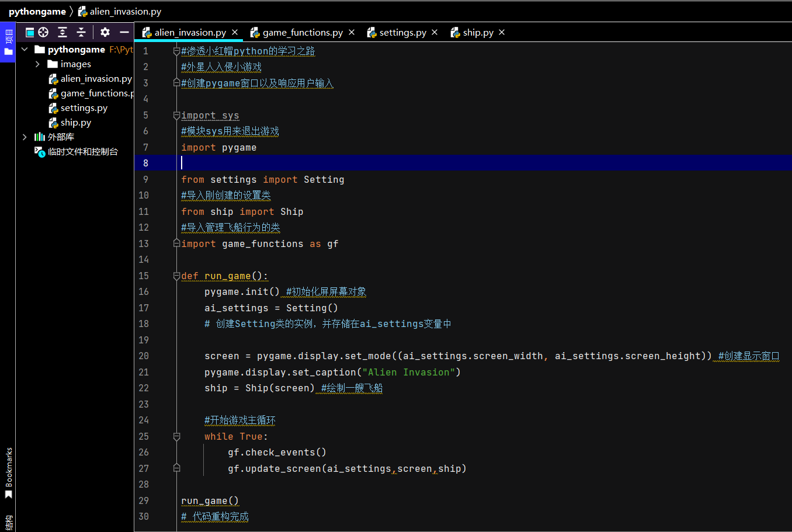The image size is (792, 532).
Task: Click the "Alien Invasion" string literal
Action: point(409,372)
